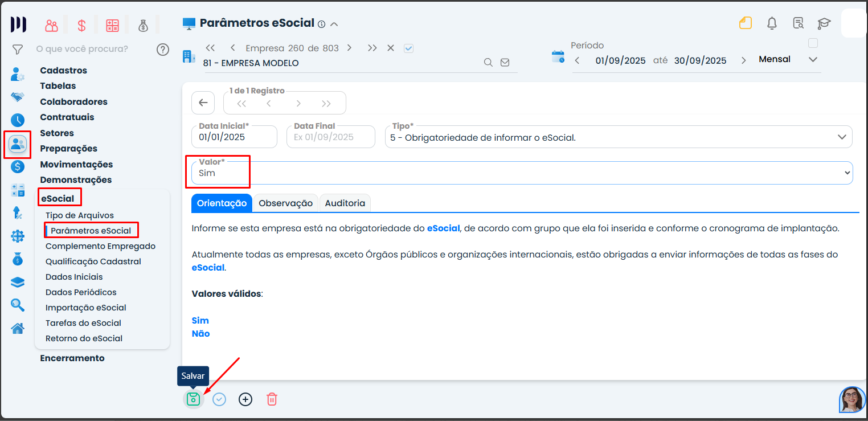Image resolution: width=868 pixels, height=421 pixels.
Task: Open the red people icon in top bar
Action: click(x=52, y=25)
